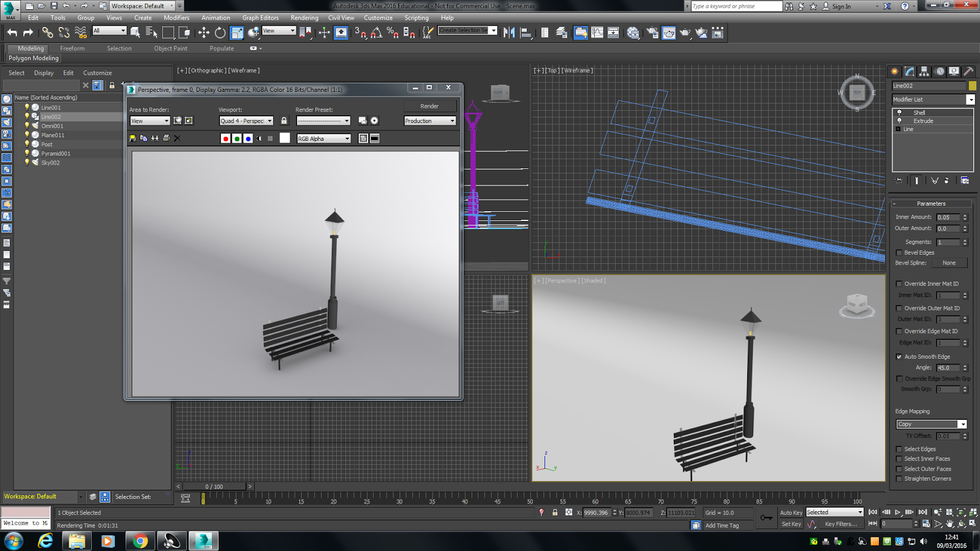The width and height of the screenshot is (980, 551).
Task: Toggle the Angle Snap icon
Action: pos(376,32)
